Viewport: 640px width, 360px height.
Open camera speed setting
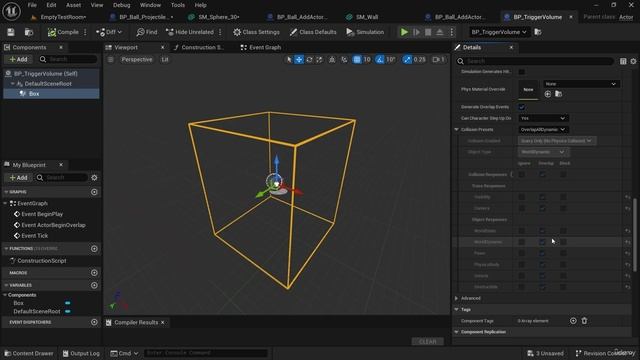439,60
